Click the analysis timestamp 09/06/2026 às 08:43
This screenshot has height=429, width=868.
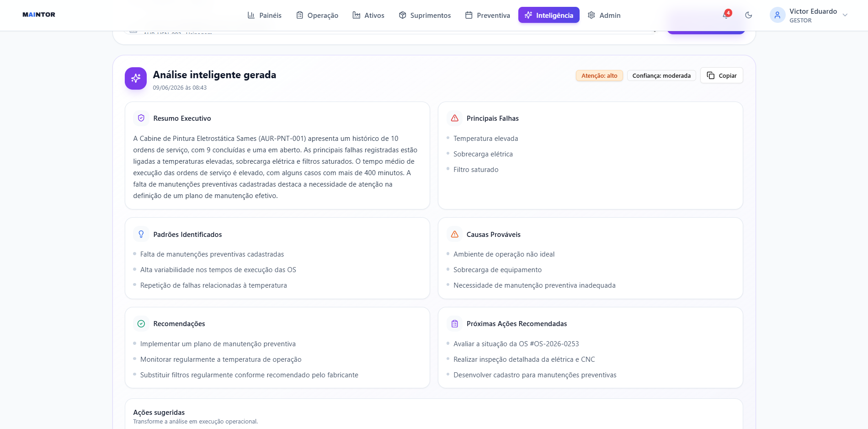[180, 88]
